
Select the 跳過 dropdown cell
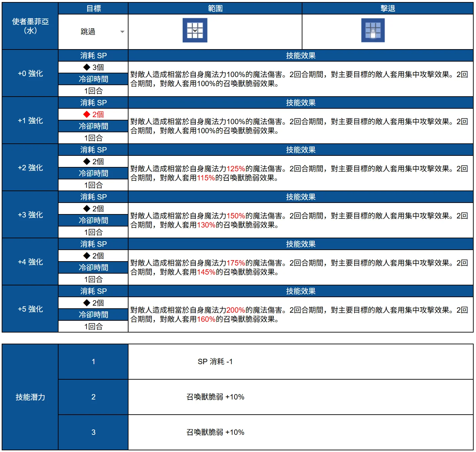click(x=93, y=32)
